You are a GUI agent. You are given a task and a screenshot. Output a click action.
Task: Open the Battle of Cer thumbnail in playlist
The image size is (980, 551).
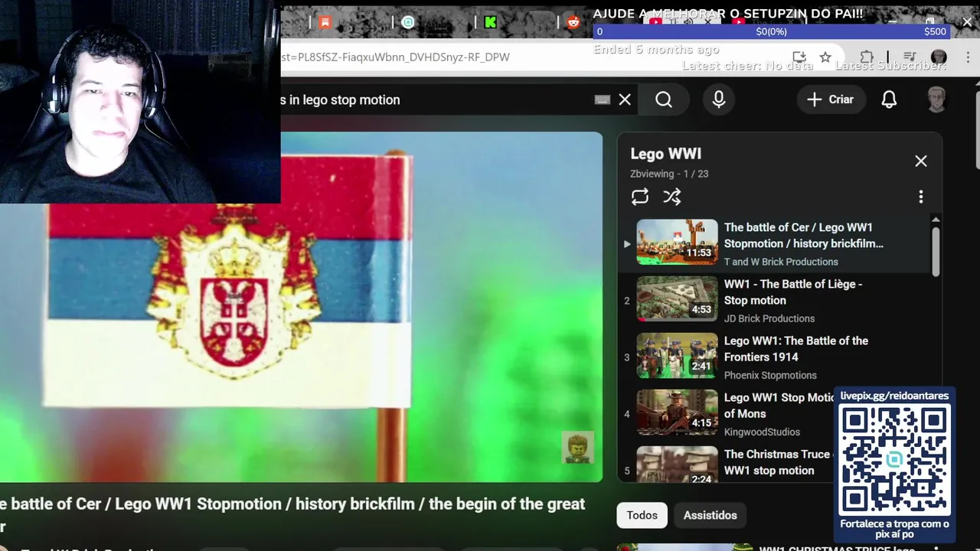(677, 243)
